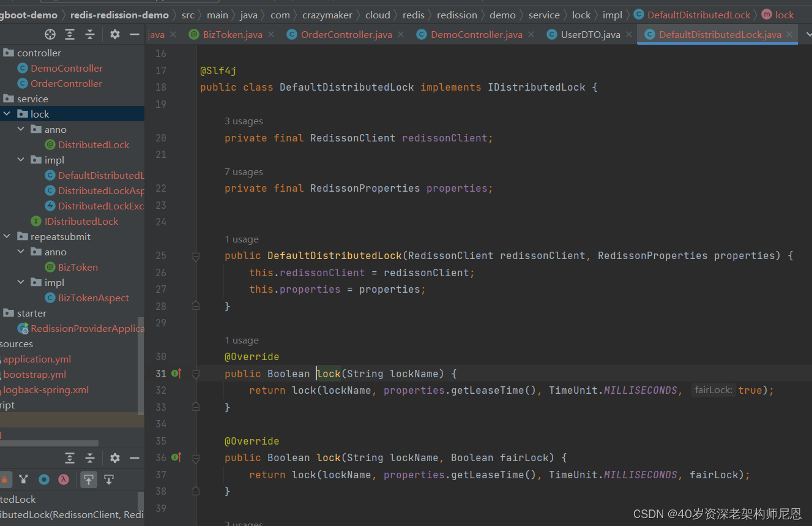Image resolution: width=812 pixels, height=526 pixels.
Task: Collapse anno folder under repeatsubmit
Action: 21,252
